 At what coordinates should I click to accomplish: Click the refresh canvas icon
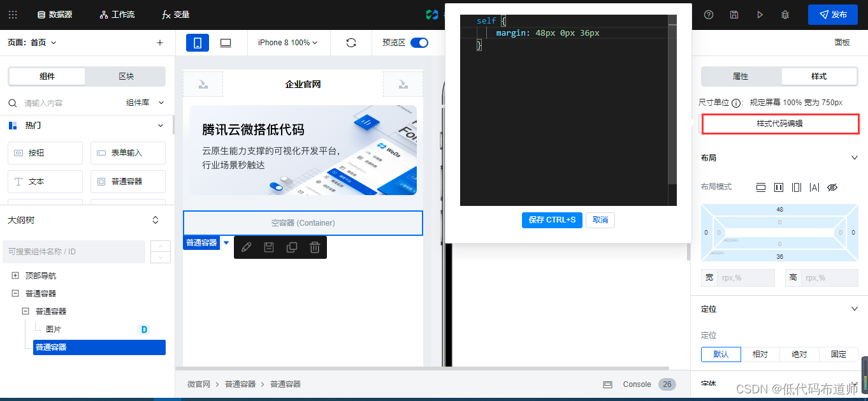[351, 43]
